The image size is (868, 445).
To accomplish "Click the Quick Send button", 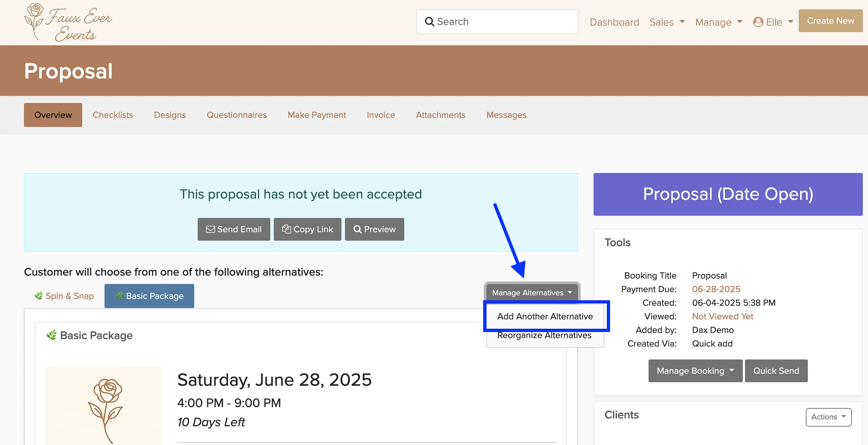I will tap(776, 370).
